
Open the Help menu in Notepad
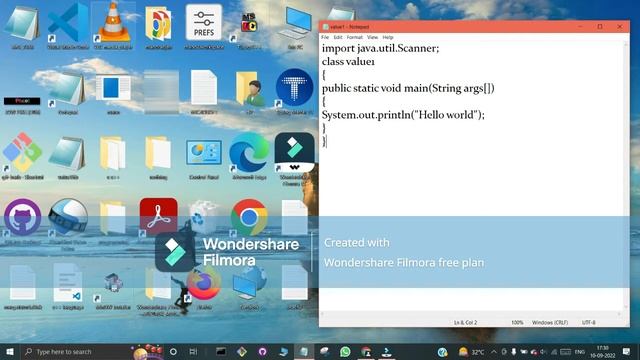tap(388, 37)
